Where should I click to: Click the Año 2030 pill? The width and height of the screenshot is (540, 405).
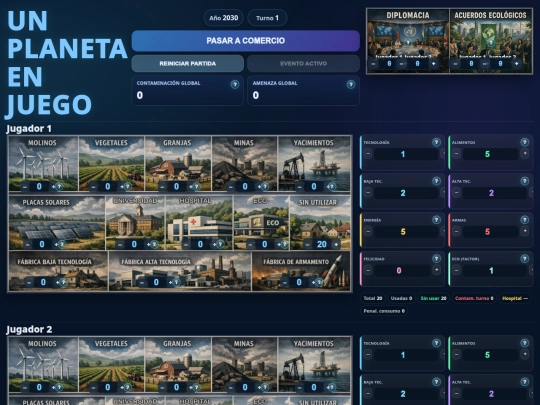[224, 18]
